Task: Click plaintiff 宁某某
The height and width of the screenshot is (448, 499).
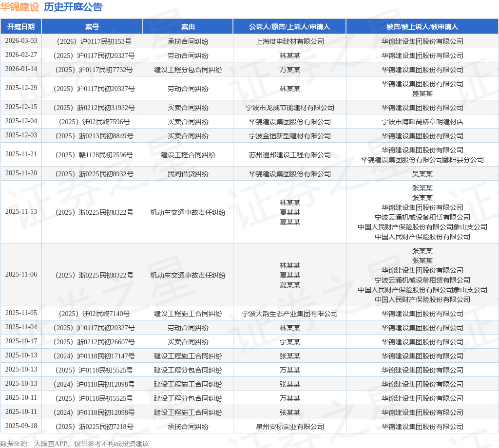Action: [289, 342]
